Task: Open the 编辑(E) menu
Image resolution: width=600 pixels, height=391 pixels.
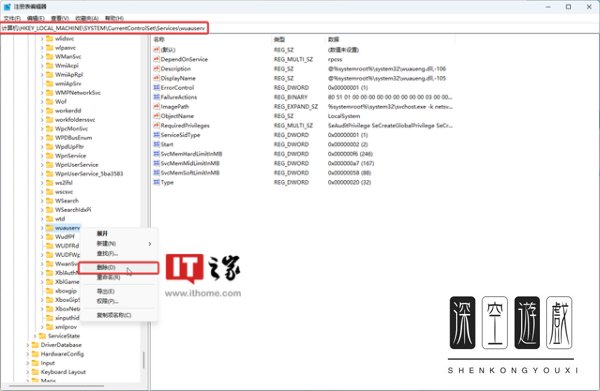Action: [x=36, y=18]
